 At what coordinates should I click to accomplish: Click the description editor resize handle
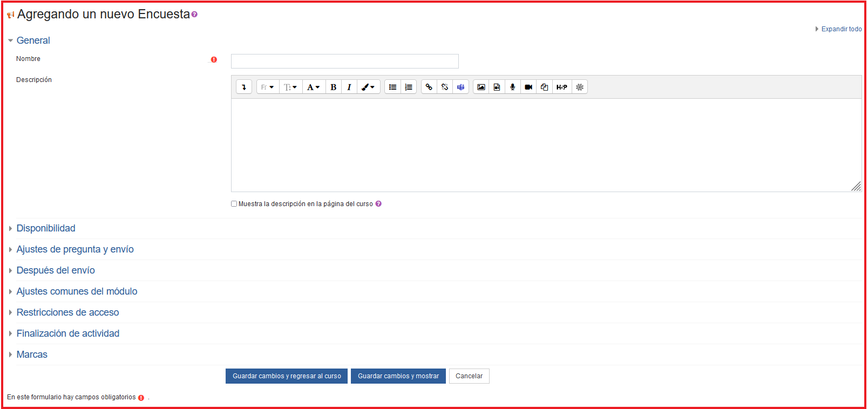[x=856, y=186]
